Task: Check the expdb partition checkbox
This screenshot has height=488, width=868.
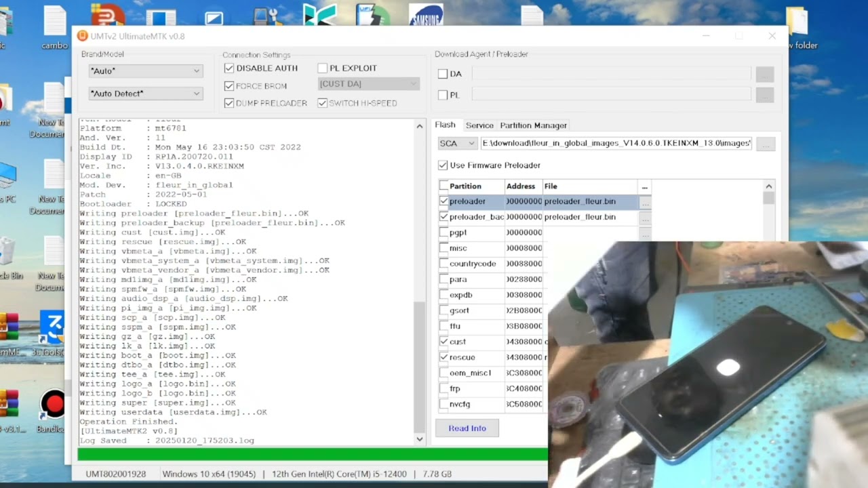Action: pos(444,295)
